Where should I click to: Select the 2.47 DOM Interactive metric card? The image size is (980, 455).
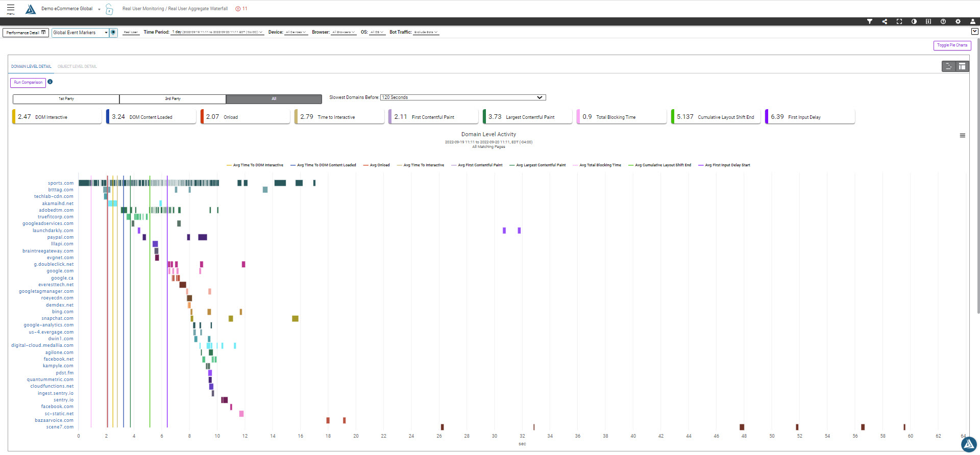pos(57,117)
